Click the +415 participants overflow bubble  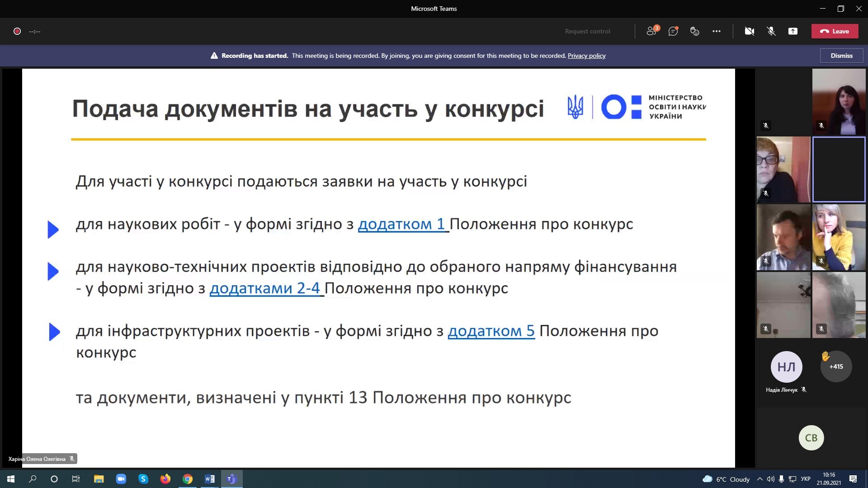836,366
